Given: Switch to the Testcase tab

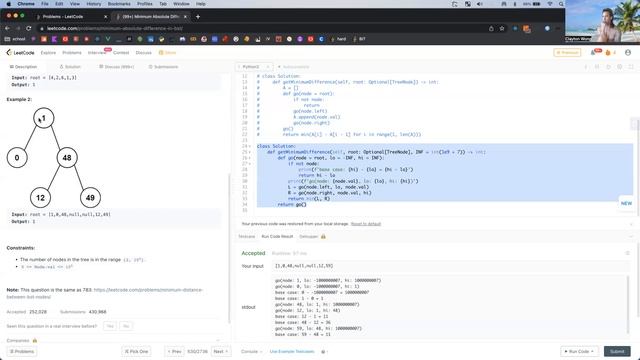Looking at the screenshot, I should coord(247,237).
